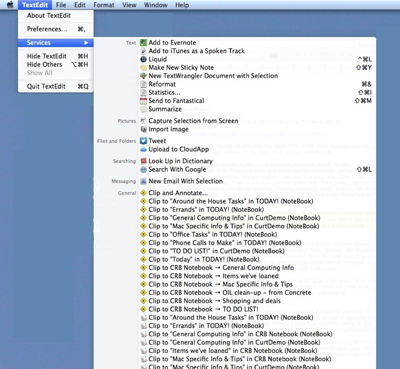Viewport: 400px width, 369px height.
Task: Choose Add to Evernote service
Action: (x=257, y=42)
